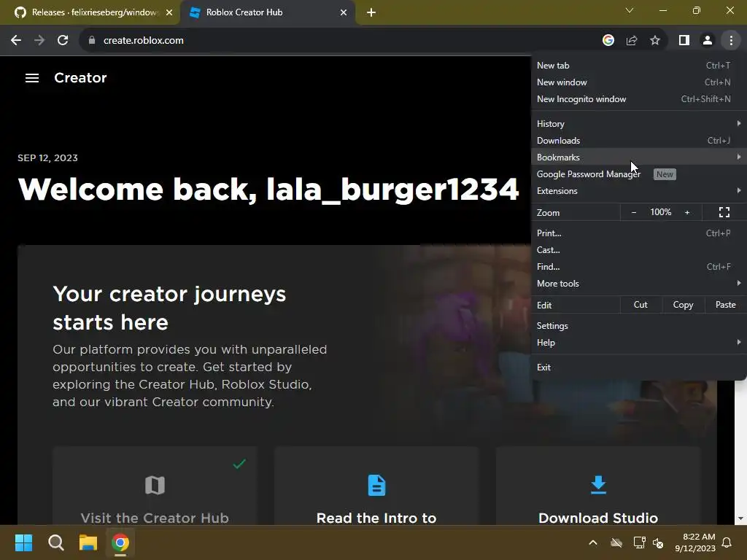747x560 pixels.
Task: Open tab search chevron in title bar
Action: click(630, 10)
